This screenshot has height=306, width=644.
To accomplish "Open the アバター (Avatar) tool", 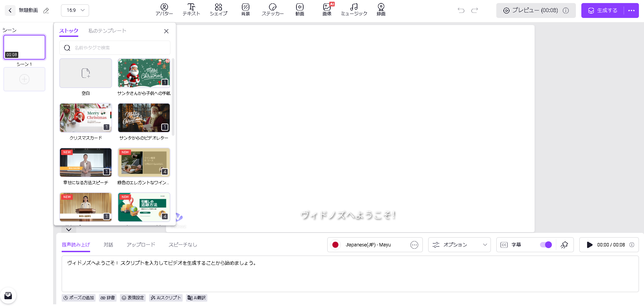I will [x=164, y=10].
